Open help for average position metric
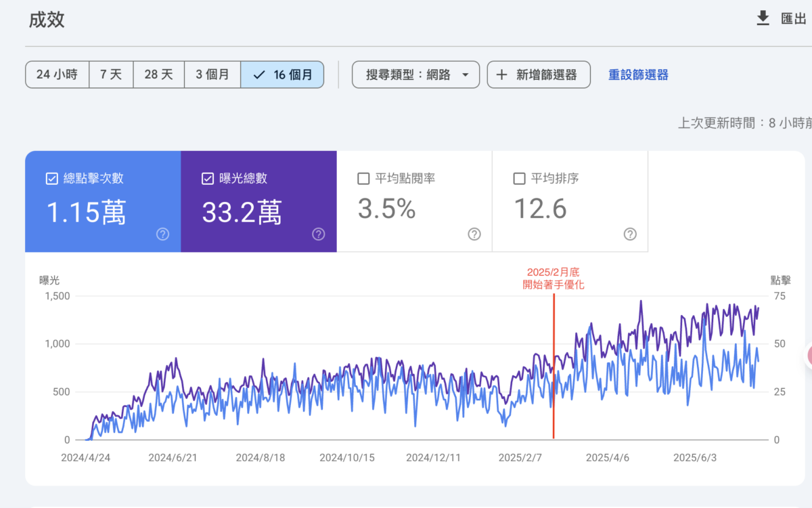This screenshot has width=812, height=508. click(630, 234)
